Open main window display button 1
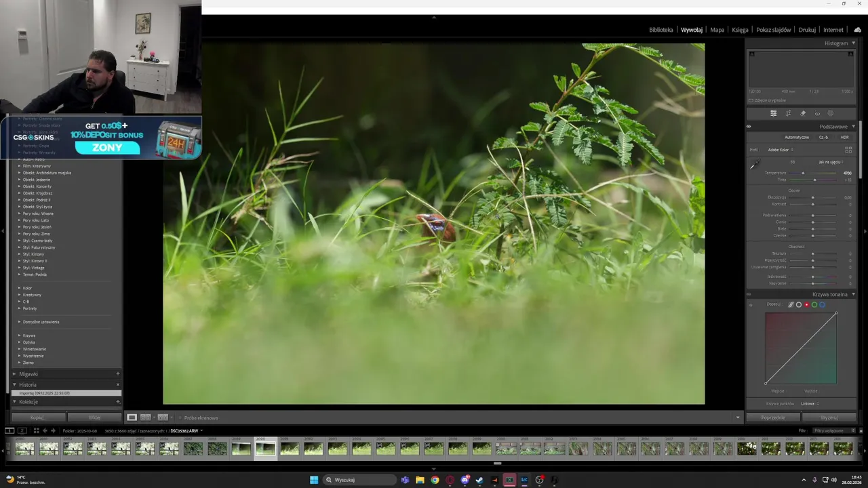The height and width of the screenshot is (488, 868). pos(9,430)
